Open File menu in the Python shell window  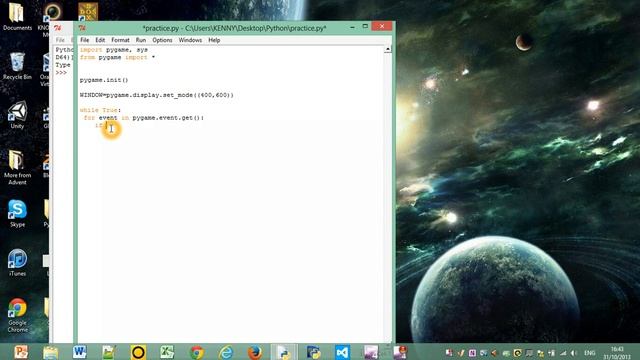[x=60, y=40]
